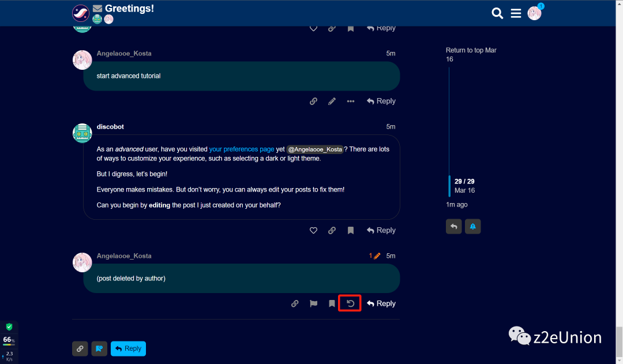
Task: Click the share link button at the topic bottom
Action: [80, 348]
